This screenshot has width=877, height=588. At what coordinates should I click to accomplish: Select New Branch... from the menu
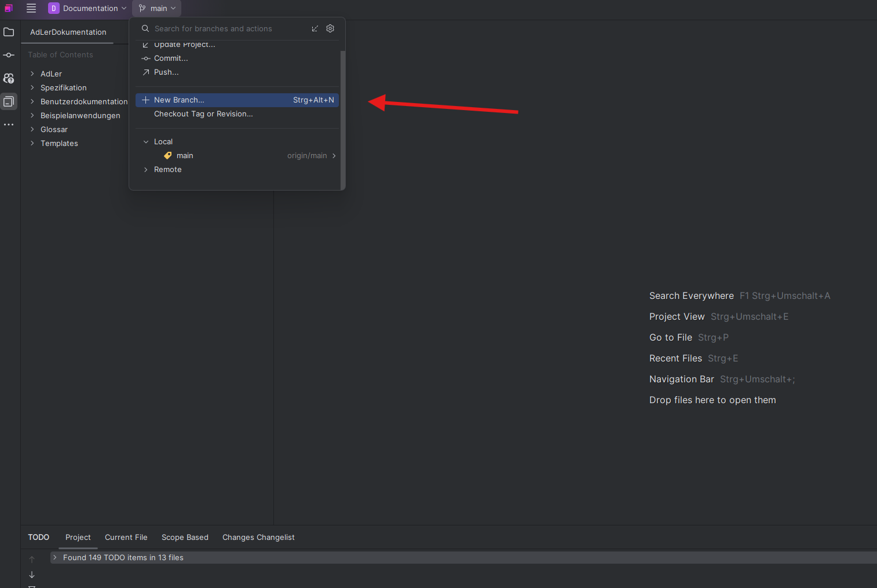[179, 100]
